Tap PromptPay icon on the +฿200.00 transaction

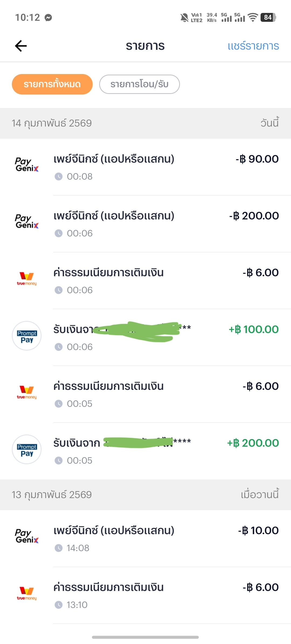pyautogui.click(x=27, y=449)
